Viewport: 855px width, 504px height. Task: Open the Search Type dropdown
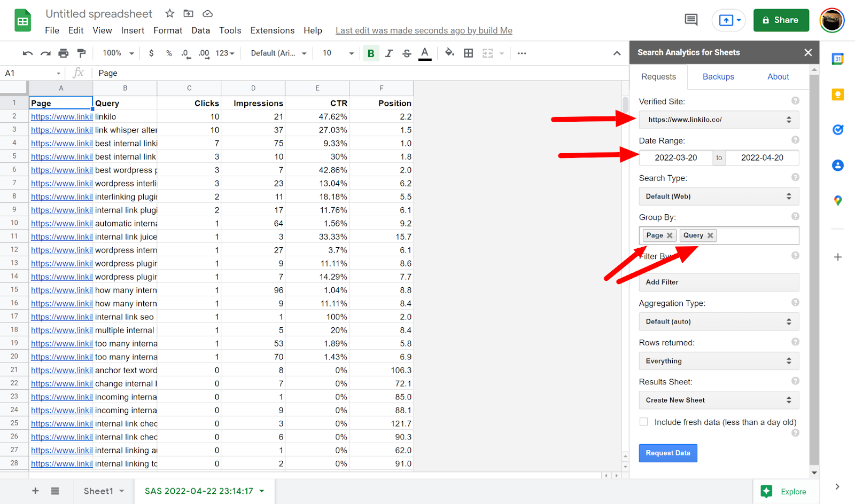(x=719, y=196)
